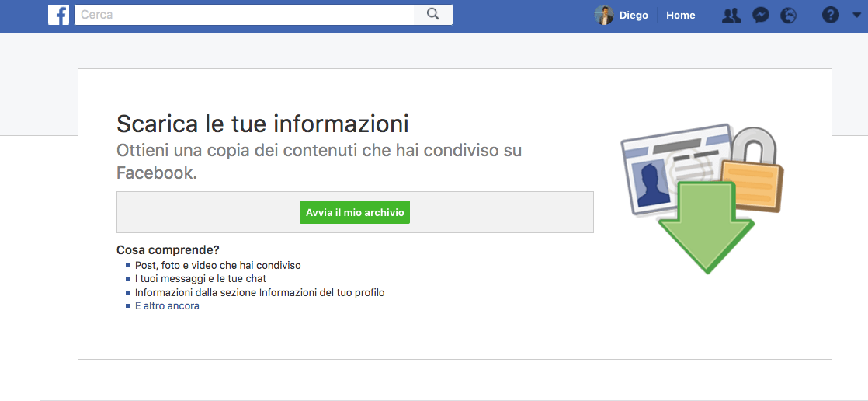Click the Scarica le tue informazioni heading
Viewport: 868px width, 401px height.
pos(262,124)
